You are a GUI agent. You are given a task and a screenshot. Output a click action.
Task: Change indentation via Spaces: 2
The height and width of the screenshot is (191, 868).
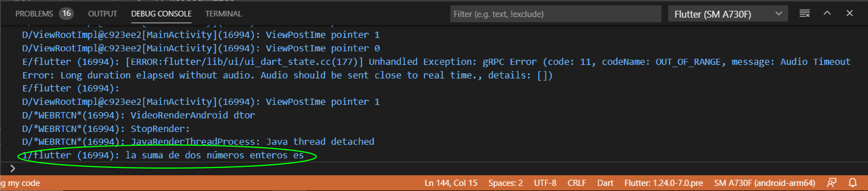(505, 183)
